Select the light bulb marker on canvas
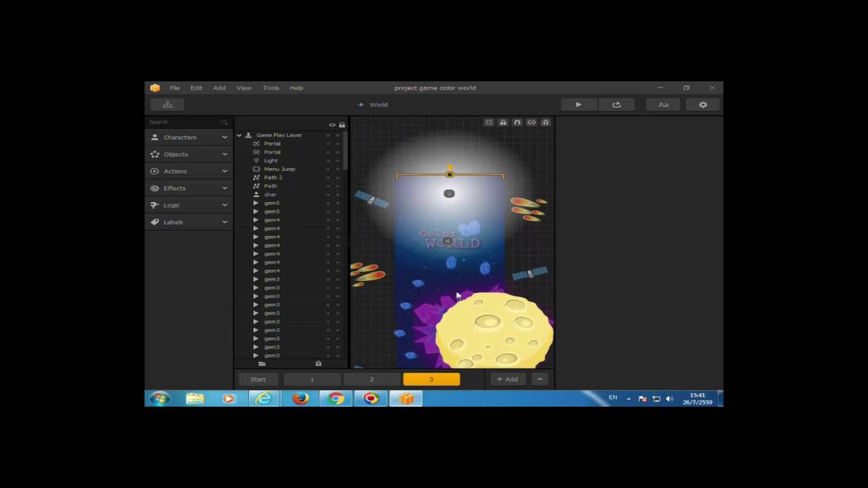 point(449,194)
